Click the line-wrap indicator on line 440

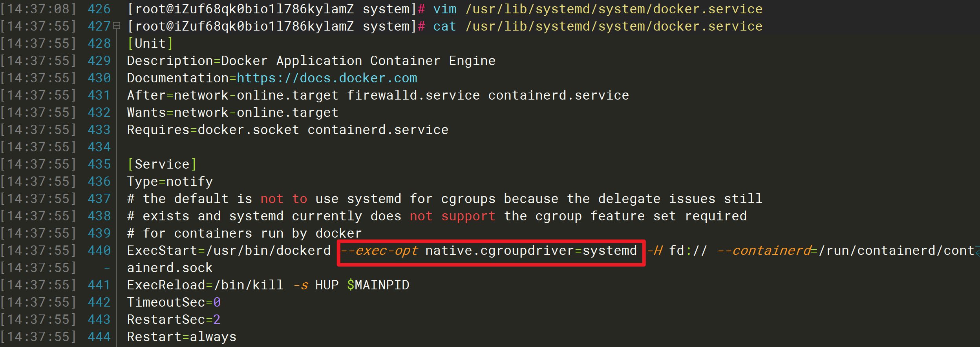[977, 251]
